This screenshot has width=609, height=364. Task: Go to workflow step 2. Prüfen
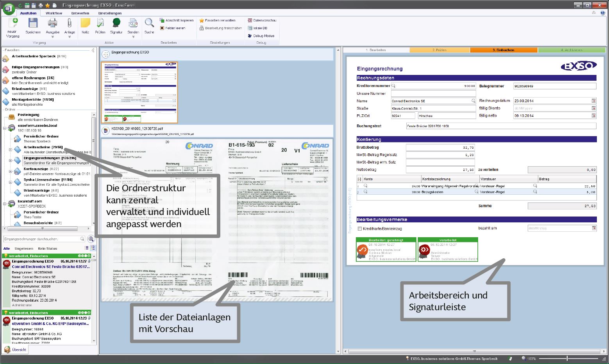pos(440,50)
